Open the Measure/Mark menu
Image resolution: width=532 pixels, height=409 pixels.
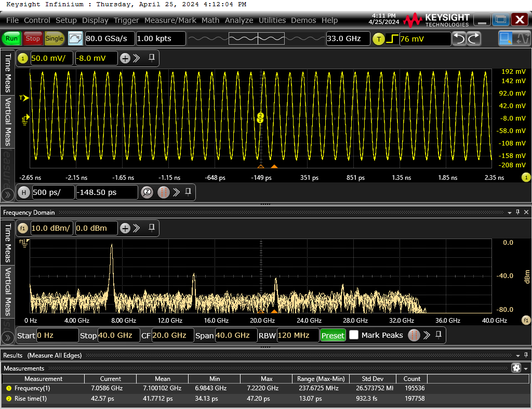click(x=170, y=20)
